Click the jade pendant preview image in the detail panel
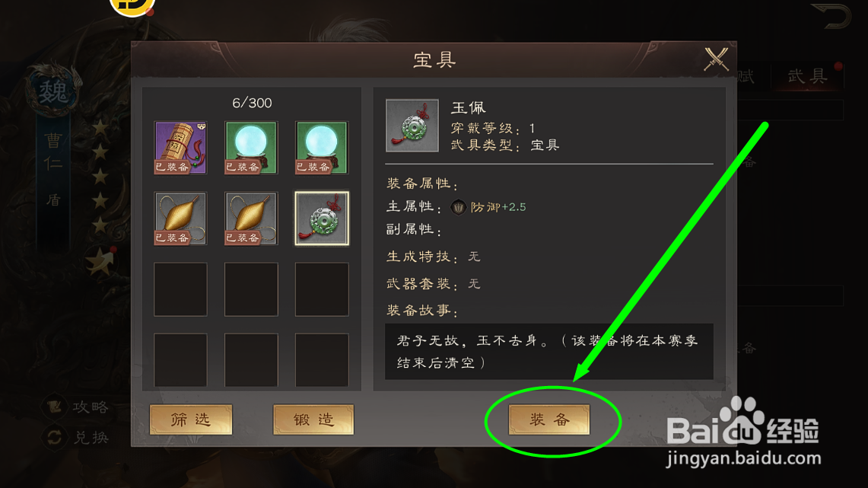Image resolution: width=868 pixels, height=488 pixels. click(x=412, y=125)
